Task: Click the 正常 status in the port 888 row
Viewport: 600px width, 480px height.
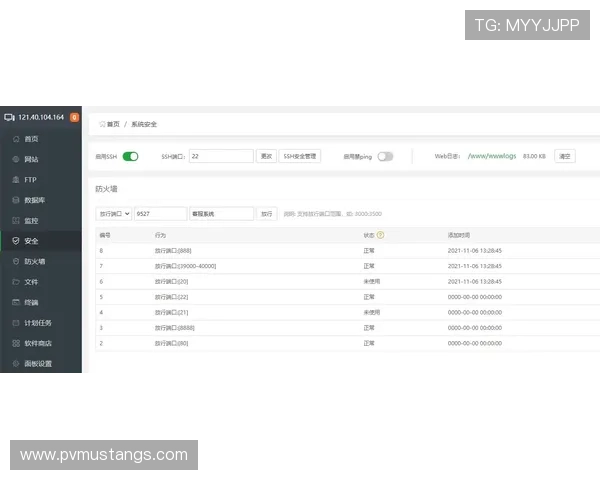Action: (x=369, y=251)
